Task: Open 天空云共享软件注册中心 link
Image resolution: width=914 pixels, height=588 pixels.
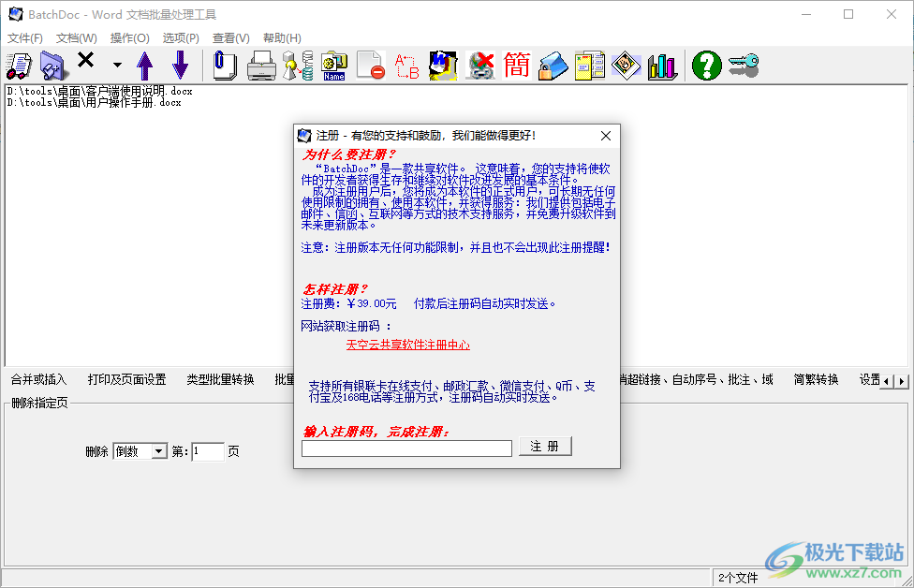Action: tap(408, 345)
